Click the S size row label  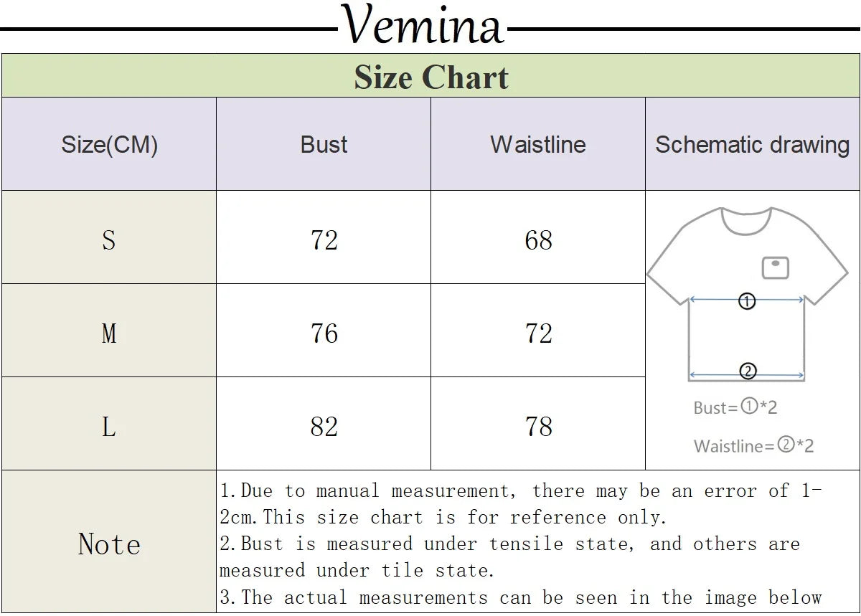click(x=109, y=237)
